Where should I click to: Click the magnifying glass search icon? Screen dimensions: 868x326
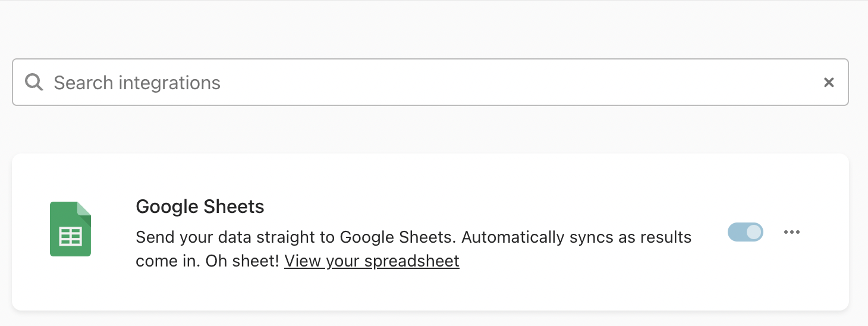(34, 83)
